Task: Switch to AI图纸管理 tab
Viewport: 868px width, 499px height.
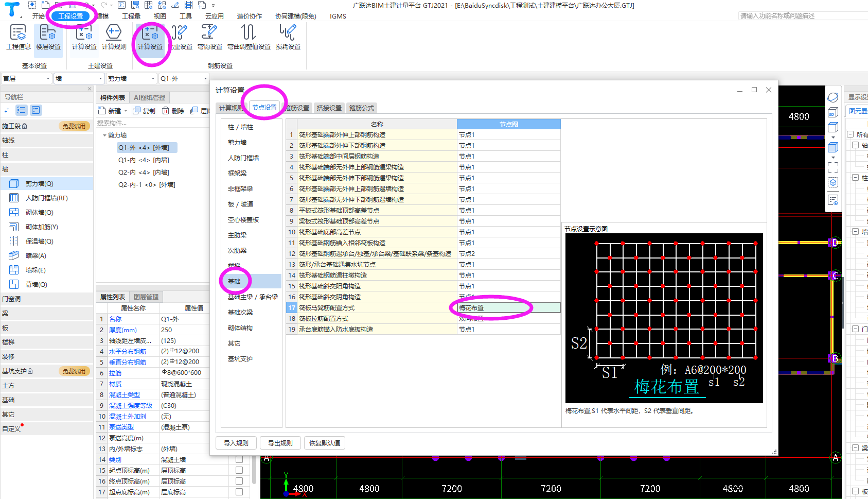Action: 150,98
